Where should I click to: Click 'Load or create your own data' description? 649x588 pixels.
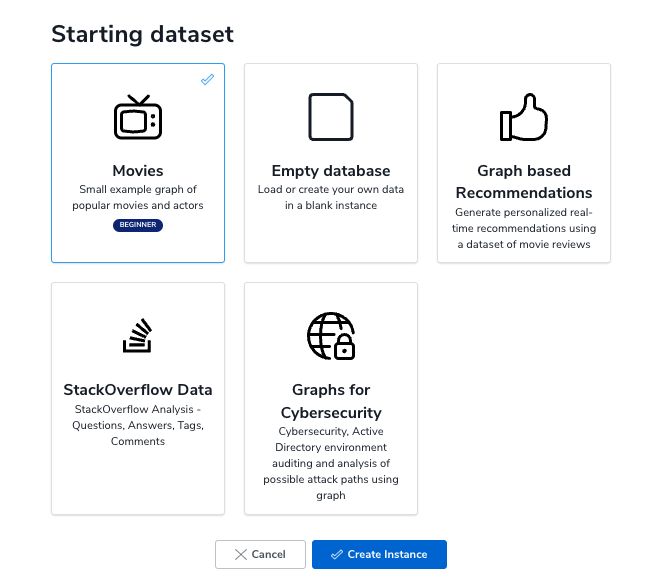331,197
